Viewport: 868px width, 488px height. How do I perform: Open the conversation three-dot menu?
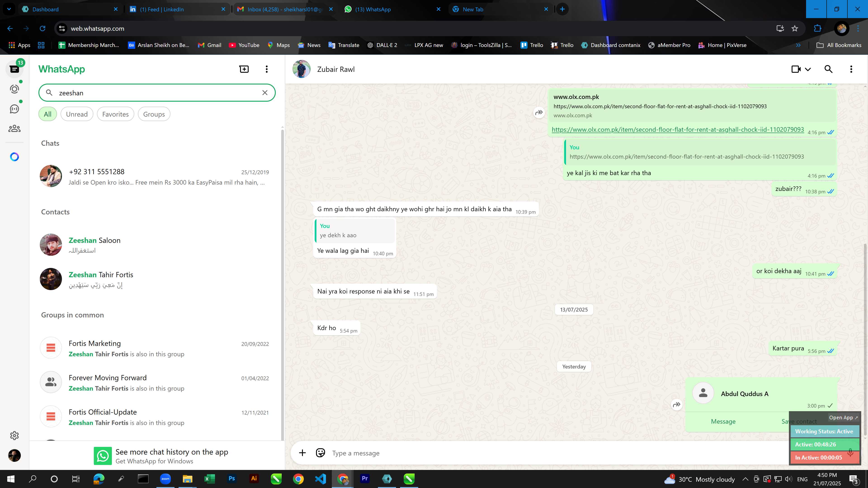tap(851, 69)
